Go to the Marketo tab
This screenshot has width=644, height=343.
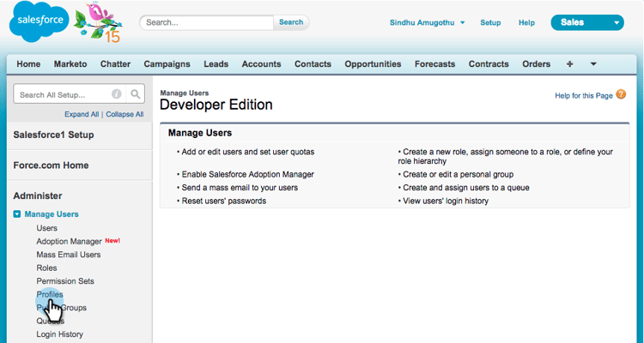click(x=70, y=64)
